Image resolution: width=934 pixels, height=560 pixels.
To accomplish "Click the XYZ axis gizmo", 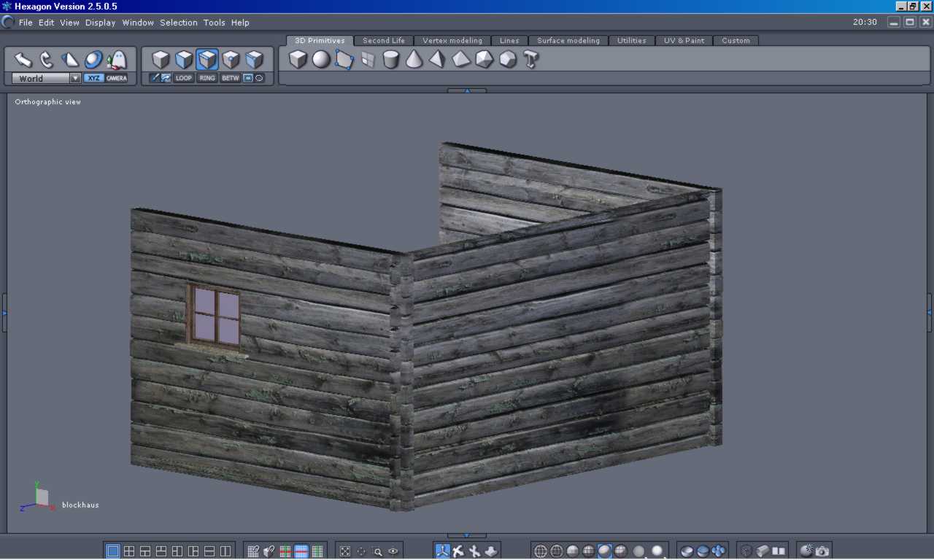I will click(38, 497).
